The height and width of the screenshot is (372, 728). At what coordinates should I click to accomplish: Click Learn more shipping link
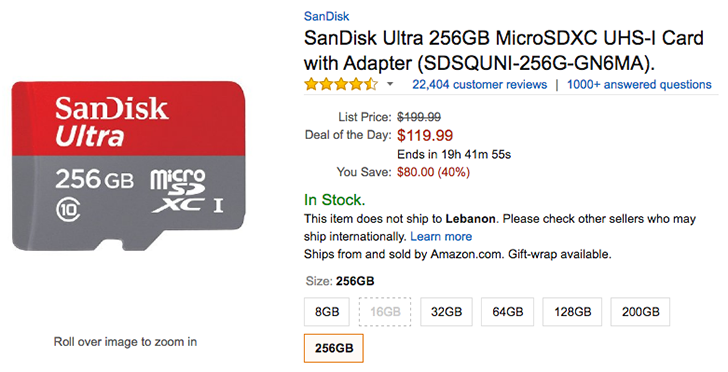tap(441, 236)
